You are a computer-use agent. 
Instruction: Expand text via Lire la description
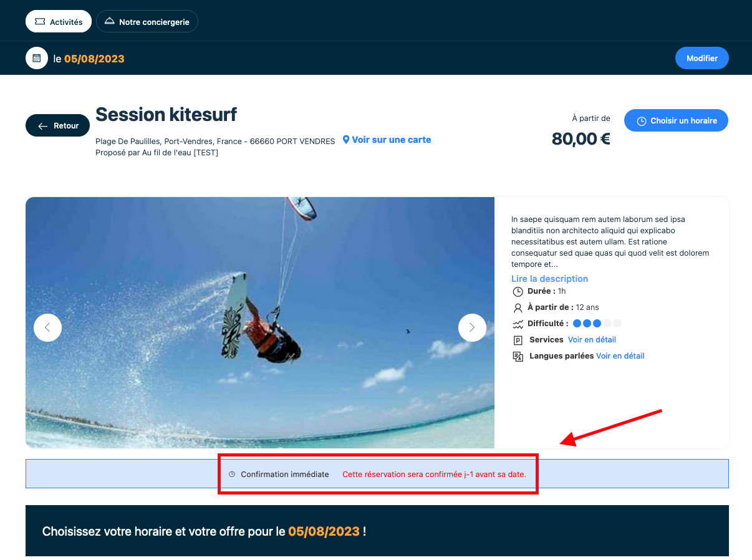[x=549, y=279]
